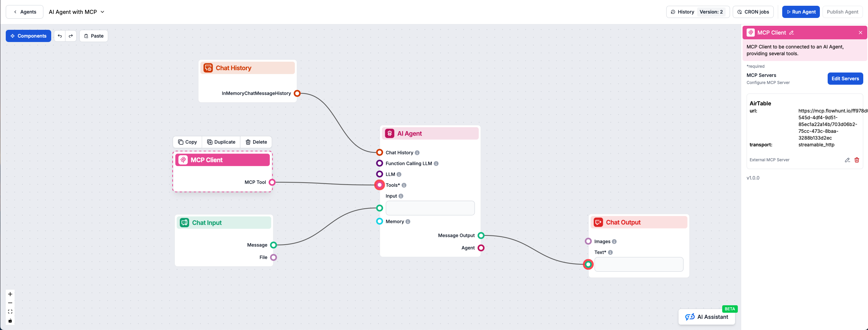The image size is (868, 330).
Task: Click the Run Agent button
Action: pyautogui.click(x=801, y=12)
